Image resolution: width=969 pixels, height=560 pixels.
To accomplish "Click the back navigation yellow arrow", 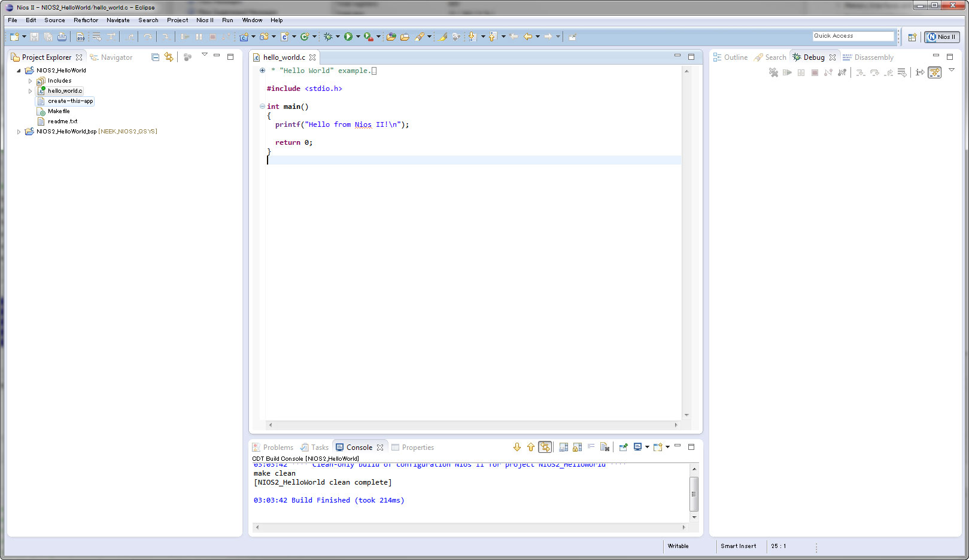I will point(528,37).
